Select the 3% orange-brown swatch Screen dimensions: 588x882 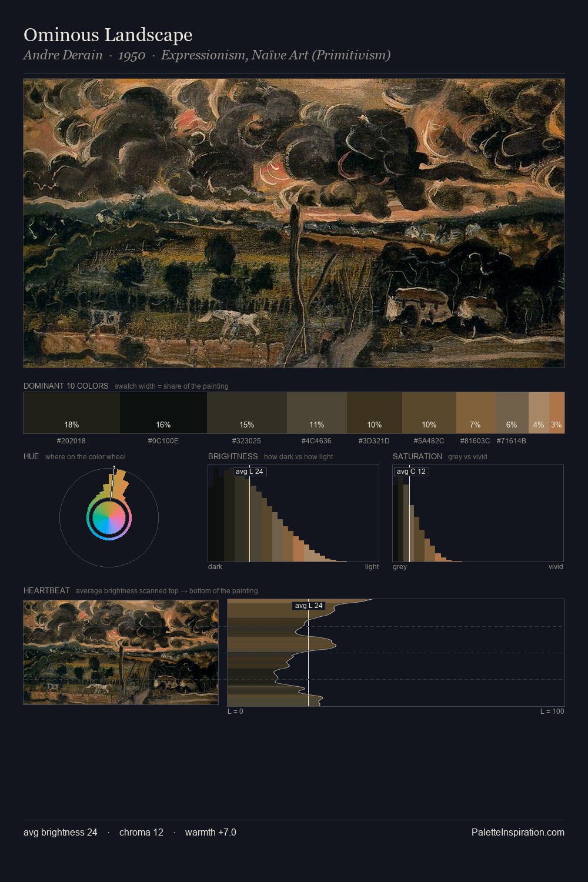(x=557, y=413)
